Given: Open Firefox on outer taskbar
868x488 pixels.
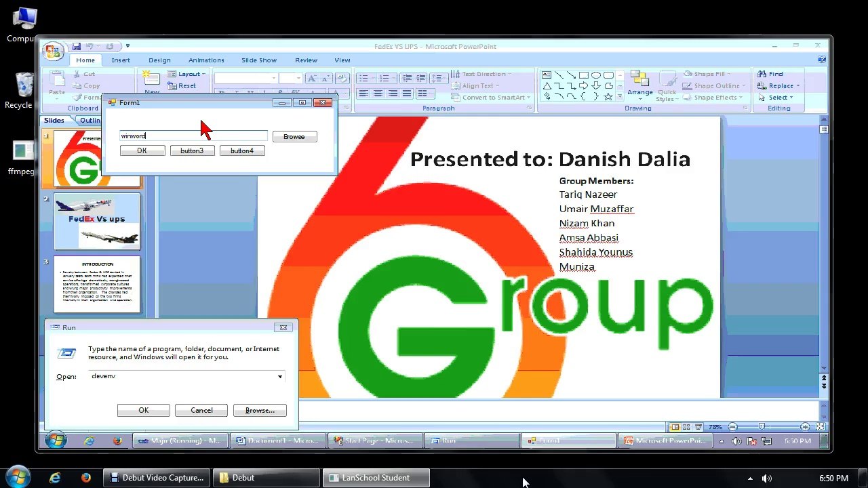Looking at the screenshot, I should pos(85,478).
